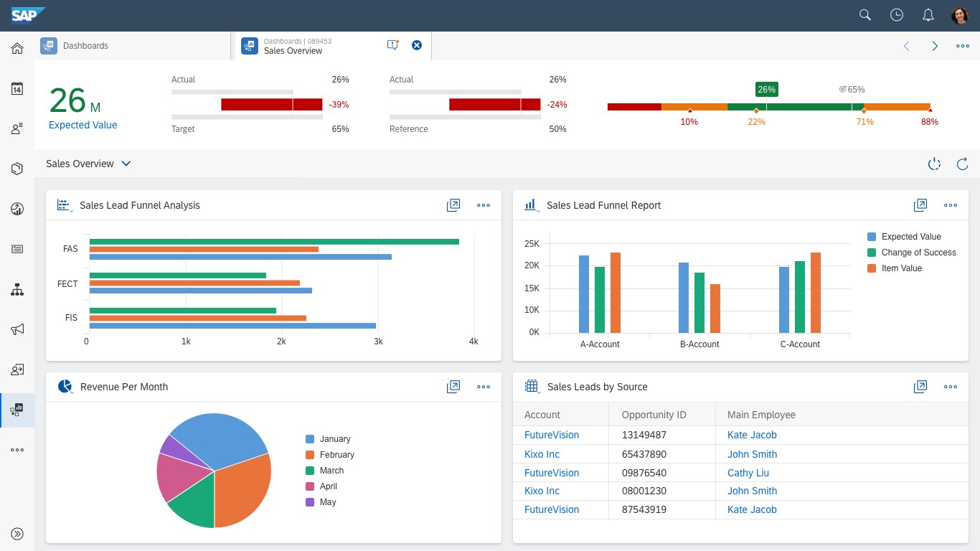The width and height of the screenshot is (980, 551).
Task: Refresh the dashboard
Action: click(x=963, y=164)
